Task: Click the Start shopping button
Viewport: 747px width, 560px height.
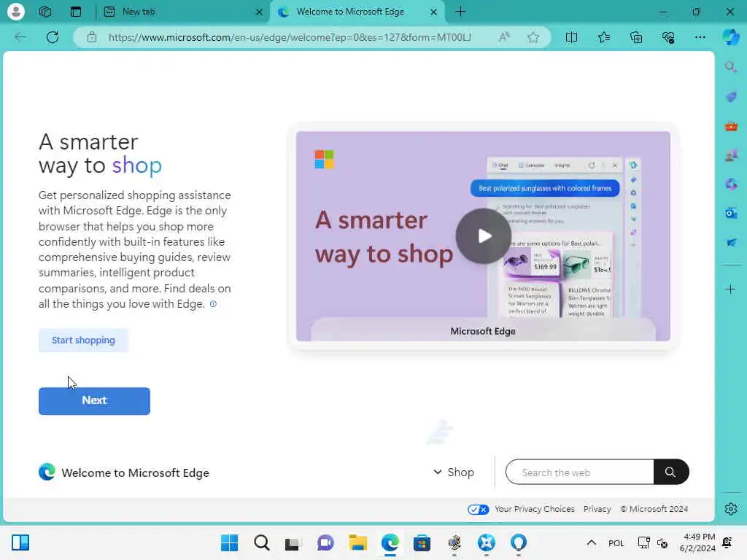Action: point(83,340)
